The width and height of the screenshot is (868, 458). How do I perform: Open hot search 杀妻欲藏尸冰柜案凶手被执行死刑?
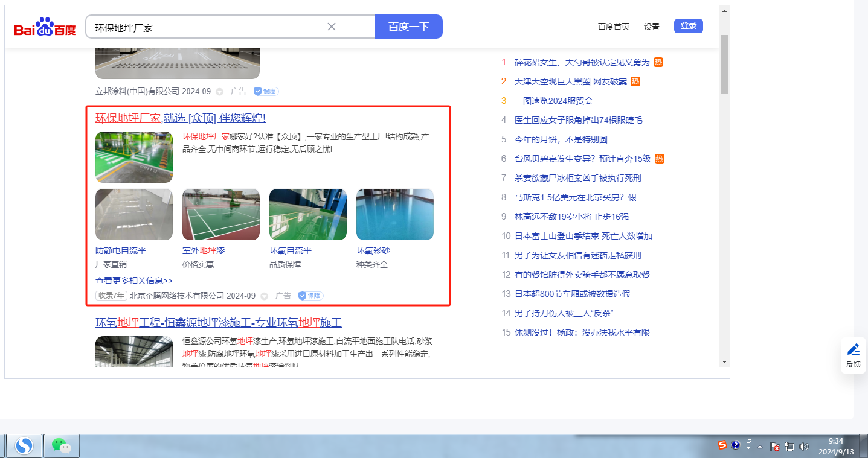point(578,178)
